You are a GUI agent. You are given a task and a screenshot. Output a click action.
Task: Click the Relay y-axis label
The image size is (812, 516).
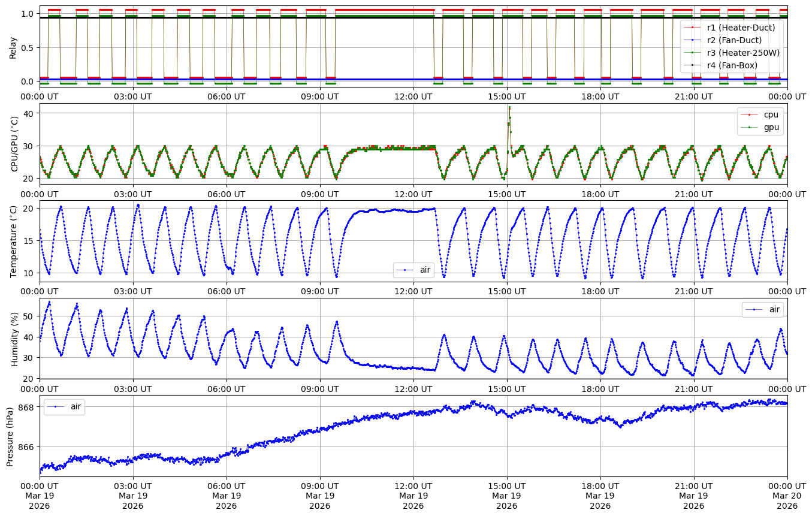click(13, 47)
